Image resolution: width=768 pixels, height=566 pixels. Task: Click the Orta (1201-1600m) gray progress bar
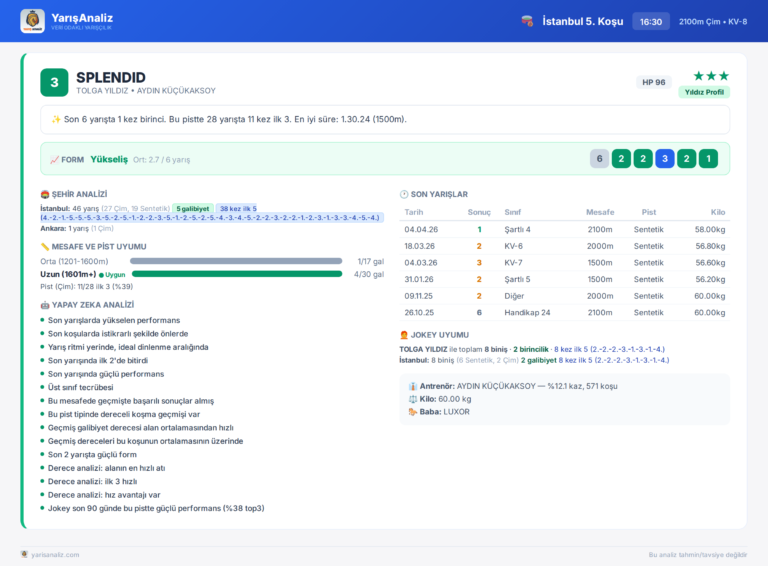coord(236,261)
